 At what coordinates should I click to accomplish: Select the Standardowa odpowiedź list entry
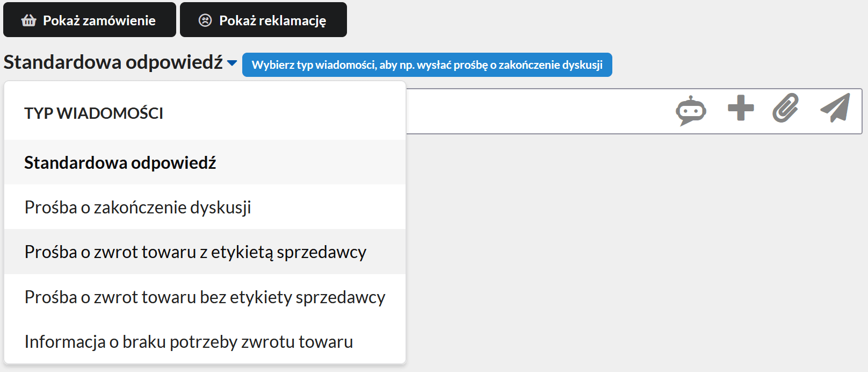[120, 162]
